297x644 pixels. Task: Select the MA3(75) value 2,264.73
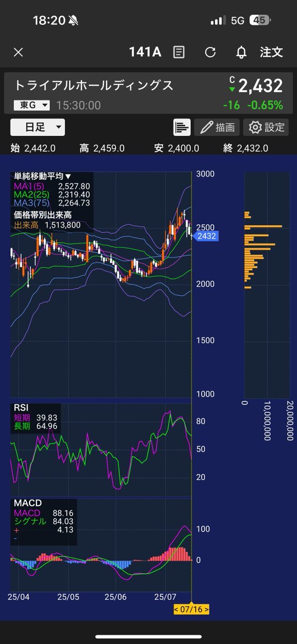[x=74, y=203]
